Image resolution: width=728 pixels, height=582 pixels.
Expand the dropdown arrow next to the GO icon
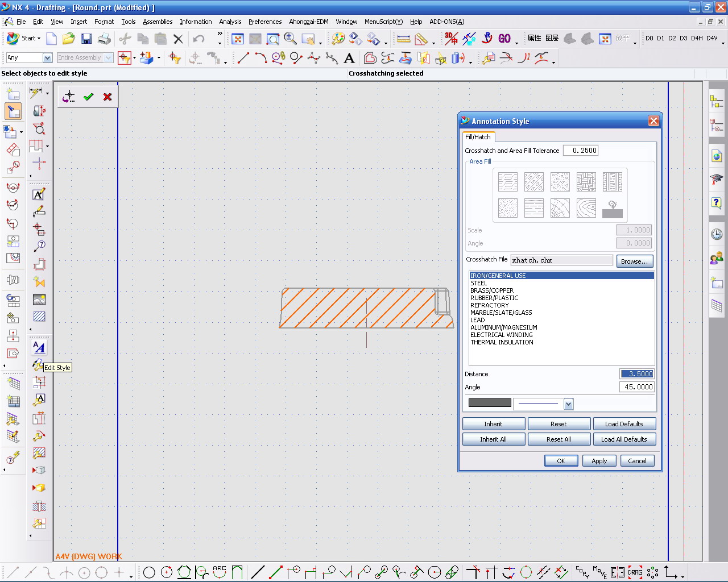point(516,42)
